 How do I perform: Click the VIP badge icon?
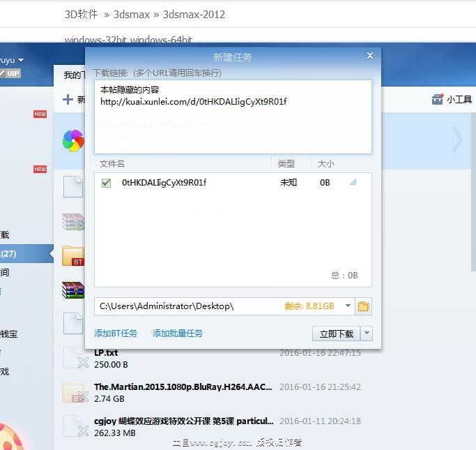(10, 73)
